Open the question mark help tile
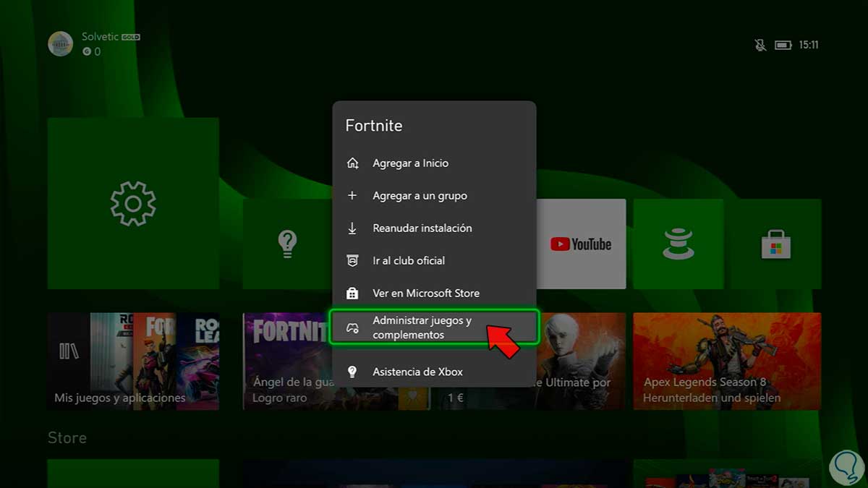 (x=287, y=244)
